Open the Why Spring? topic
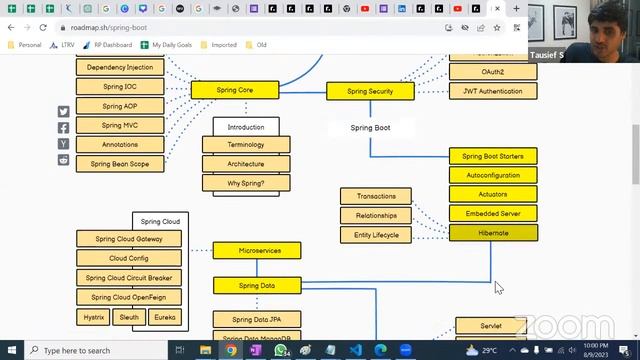Image resolution: width=640 pixels, height=360 pixels. (246, 183)
